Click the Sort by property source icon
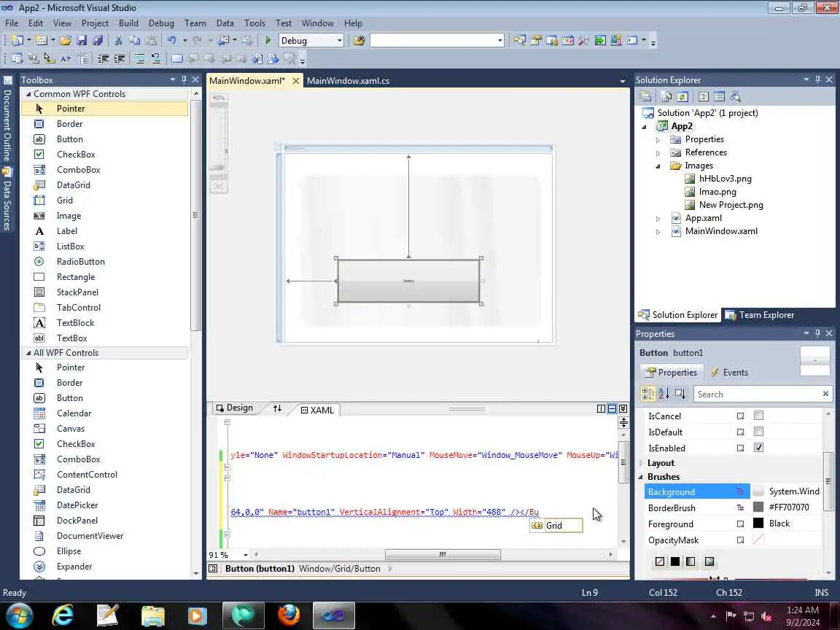Viewport: 840px width, 630px height. coord(680,394)
